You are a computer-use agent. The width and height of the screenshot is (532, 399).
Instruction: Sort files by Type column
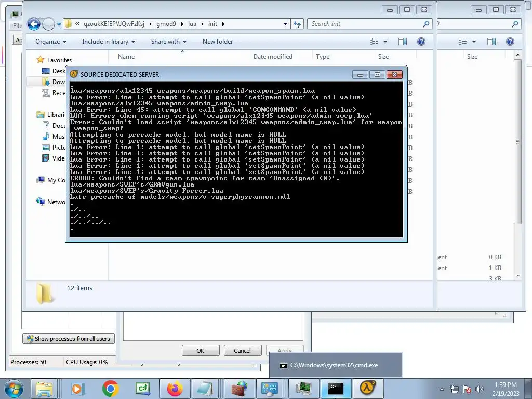[322, 56]
